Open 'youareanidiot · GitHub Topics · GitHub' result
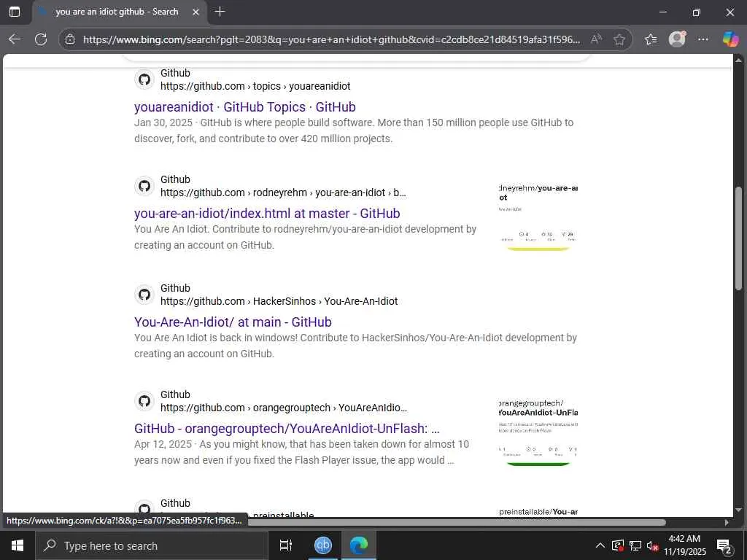This screenshot has width=747, height=560. pos(245,106)
